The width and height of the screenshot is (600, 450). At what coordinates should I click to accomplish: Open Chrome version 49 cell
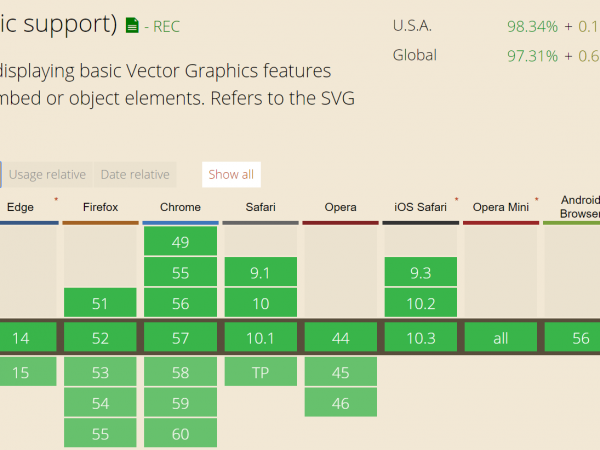point(180,241)
